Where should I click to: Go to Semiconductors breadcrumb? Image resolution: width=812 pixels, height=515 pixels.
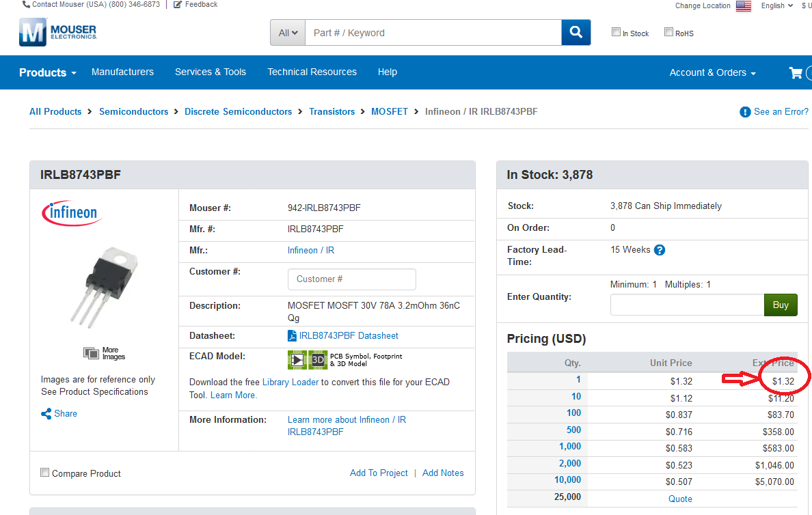tap(133, 112)
